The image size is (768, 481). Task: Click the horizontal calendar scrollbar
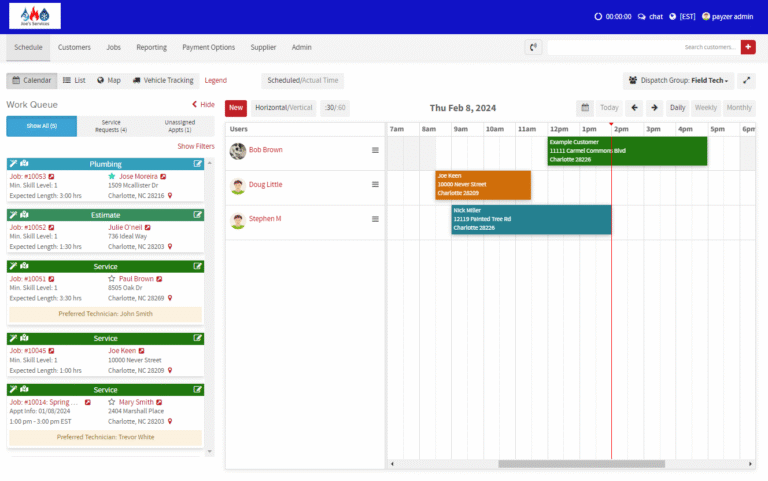pyautogui.click(x=581, y=463)
